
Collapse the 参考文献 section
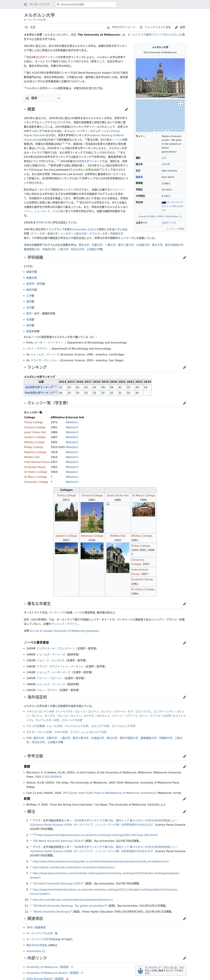[25, 756]
